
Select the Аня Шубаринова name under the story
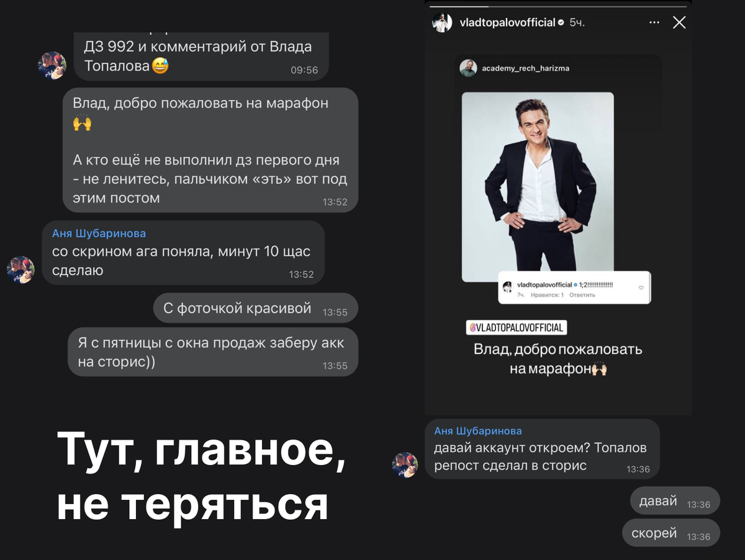478,431
